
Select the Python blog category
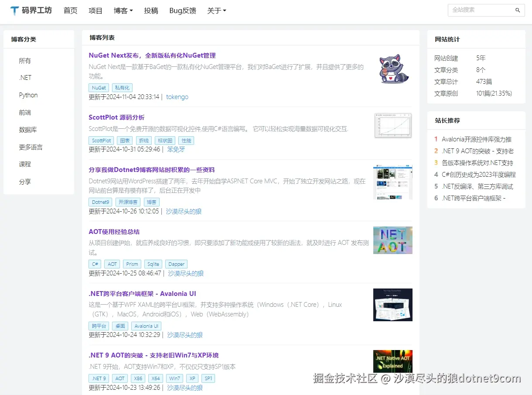[x=28, y=95]
